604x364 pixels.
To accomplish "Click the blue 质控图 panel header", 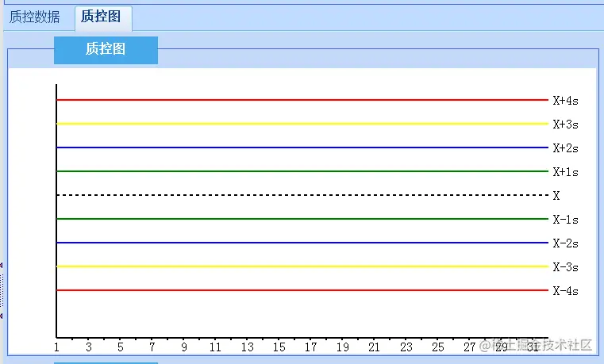I will point(106,50).
